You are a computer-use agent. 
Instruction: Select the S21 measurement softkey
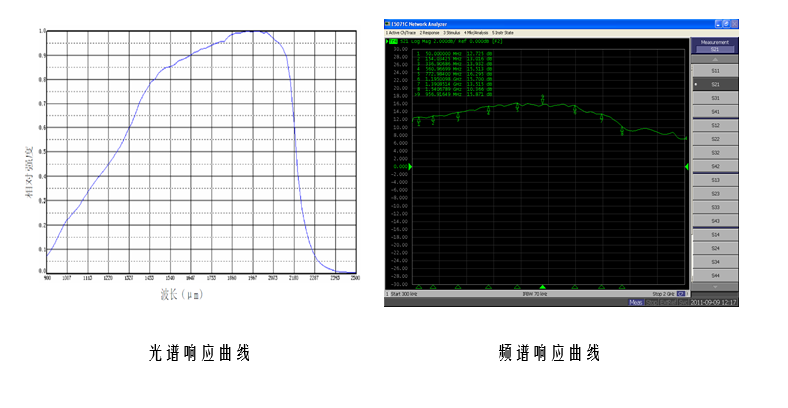[x=715, y=84]
